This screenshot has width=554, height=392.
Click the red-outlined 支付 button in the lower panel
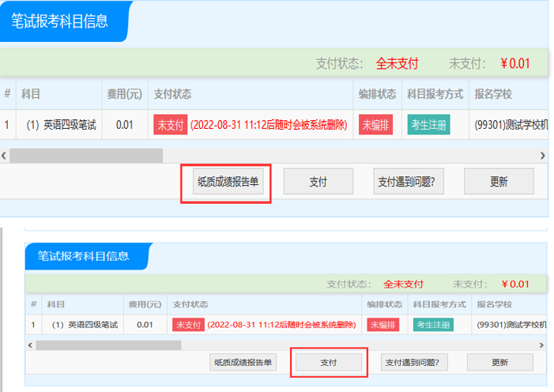click(328, 362)
